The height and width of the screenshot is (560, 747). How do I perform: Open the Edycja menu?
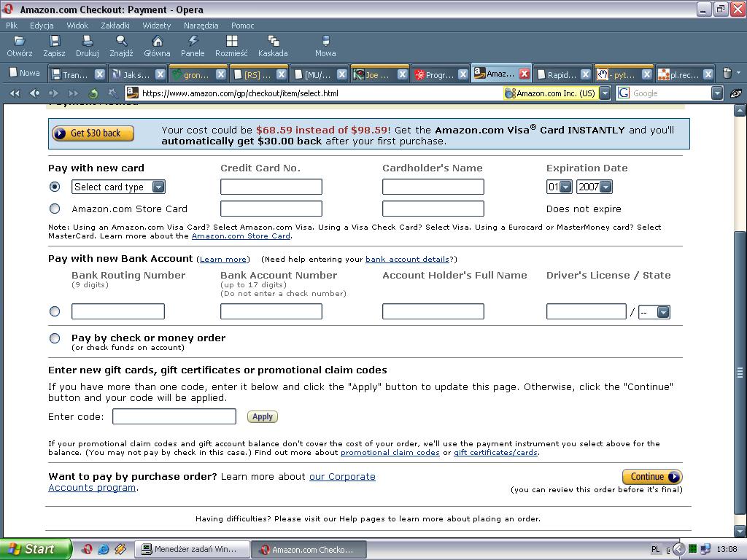pos(42,26)
